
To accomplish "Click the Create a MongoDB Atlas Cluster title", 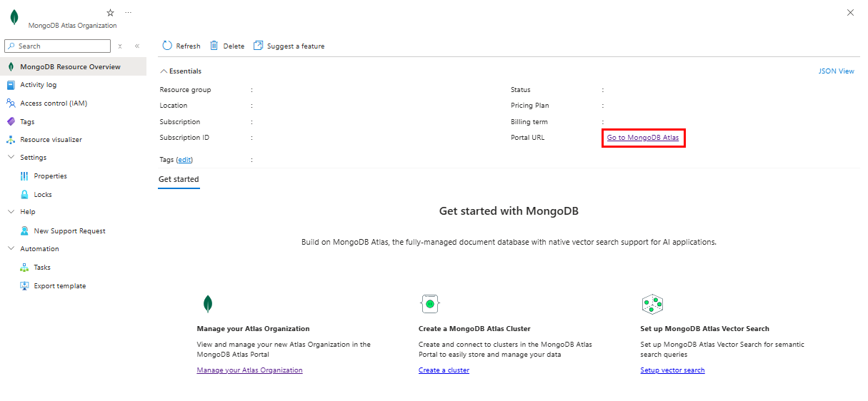I will coord(474,329).
